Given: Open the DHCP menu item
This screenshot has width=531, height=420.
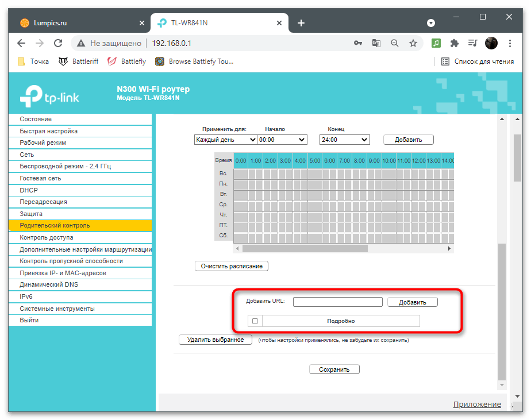Looking at the screenshot, I should [80, 190].
